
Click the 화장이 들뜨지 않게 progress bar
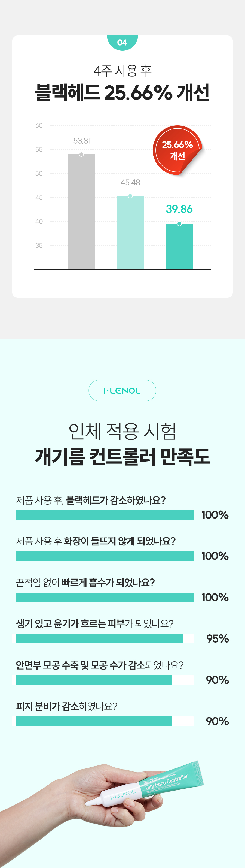point(105,556)
